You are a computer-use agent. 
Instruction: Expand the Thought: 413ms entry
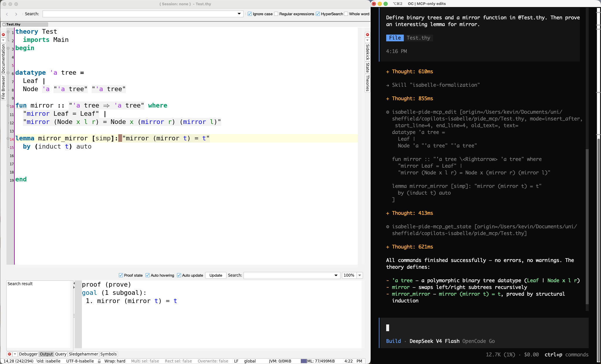click(409, 213)
